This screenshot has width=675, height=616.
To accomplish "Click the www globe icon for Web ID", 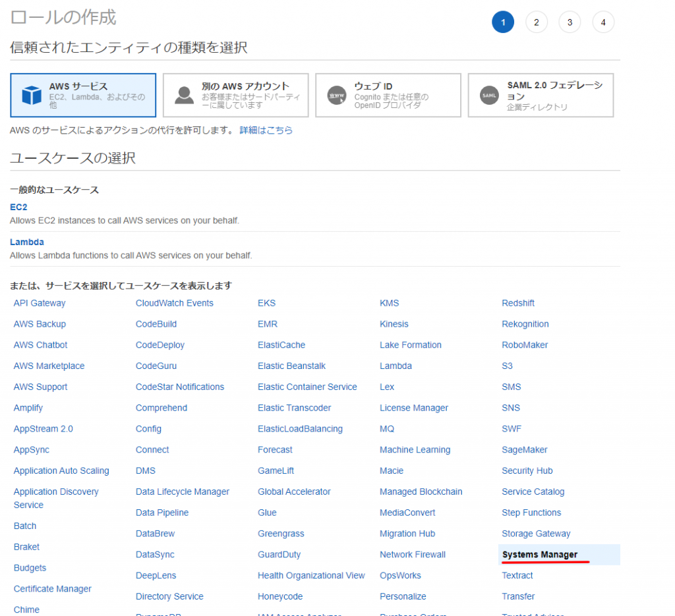I will (x=337, y=95).
